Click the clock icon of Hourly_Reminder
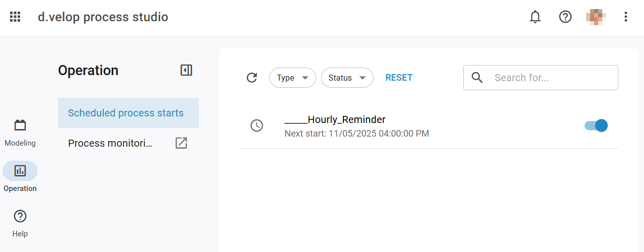The width and height of the screenshot is (644, 252). point(257,125)
